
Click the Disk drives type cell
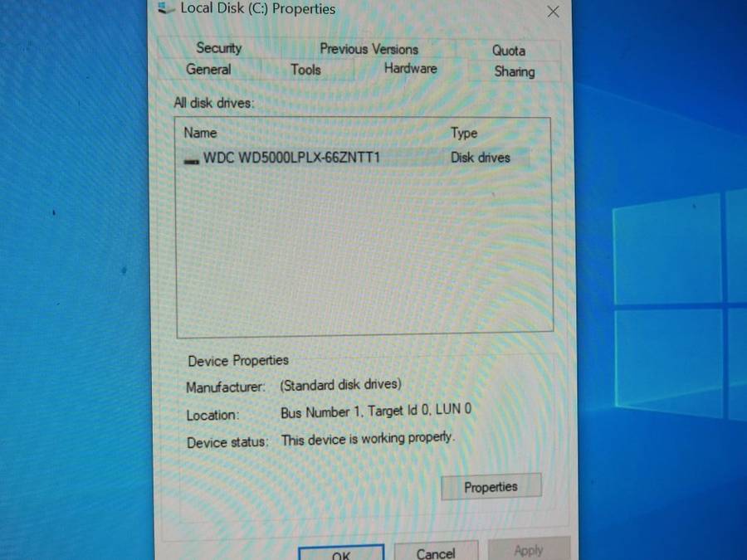pyautogui.click(x=480, y=158)
